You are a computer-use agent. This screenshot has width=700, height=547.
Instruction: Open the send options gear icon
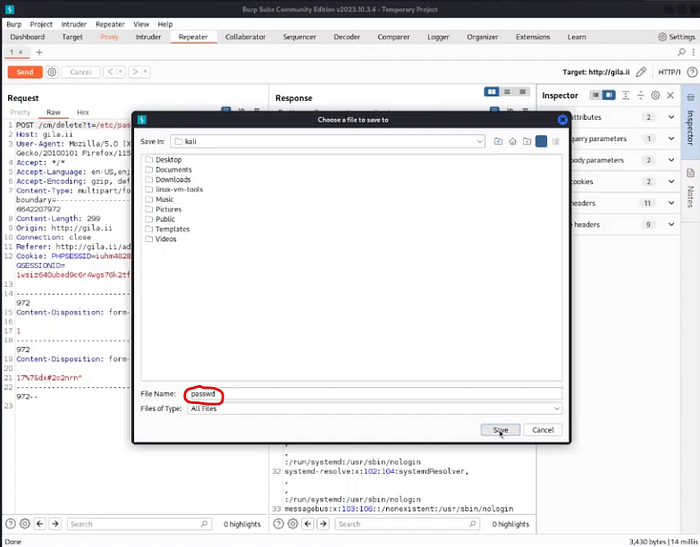coord(52,72)
